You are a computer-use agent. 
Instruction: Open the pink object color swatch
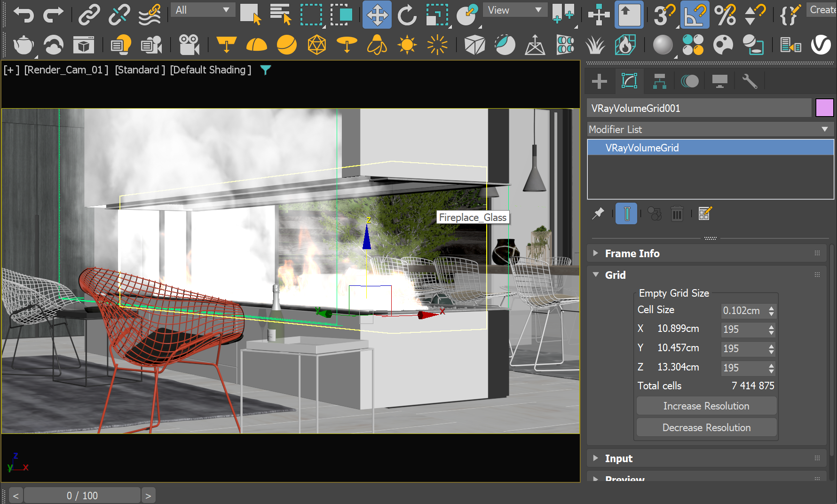point(824,108)
